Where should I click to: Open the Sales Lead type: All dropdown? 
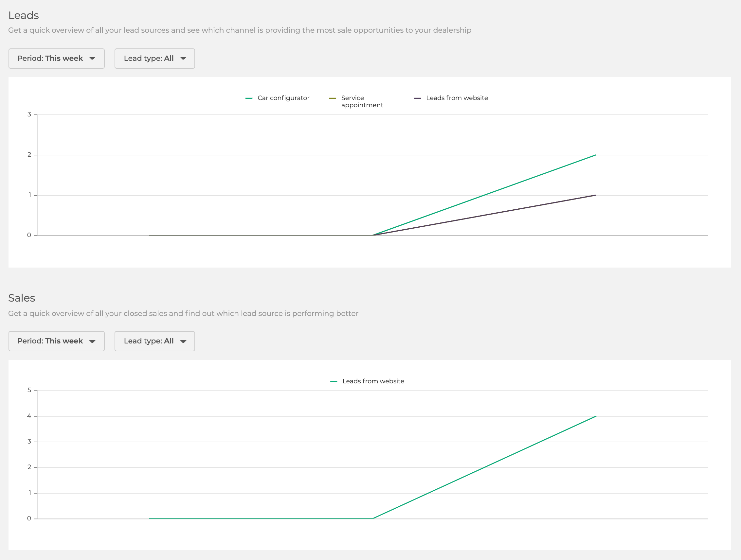(x=154, y=341)
